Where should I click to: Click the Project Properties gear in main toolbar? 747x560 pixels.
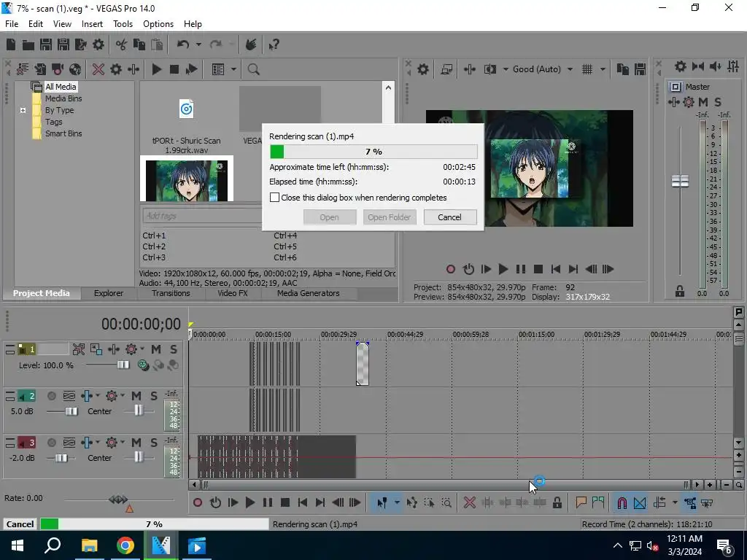[x=98, y=44]
